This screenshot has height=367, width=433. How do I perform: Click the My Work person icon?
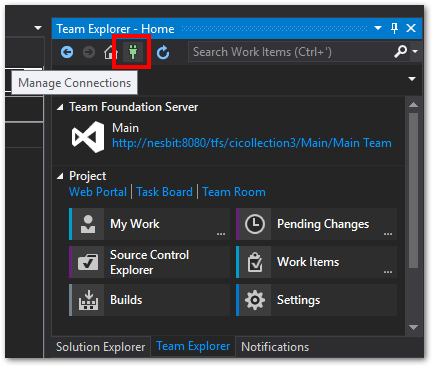[88, 224]
